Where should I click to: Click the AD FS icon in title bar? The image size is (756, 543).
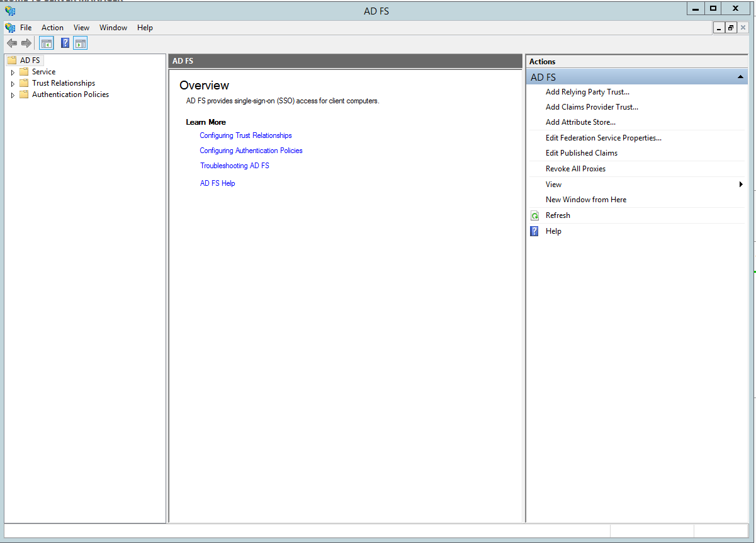click(x=10, y=11)
